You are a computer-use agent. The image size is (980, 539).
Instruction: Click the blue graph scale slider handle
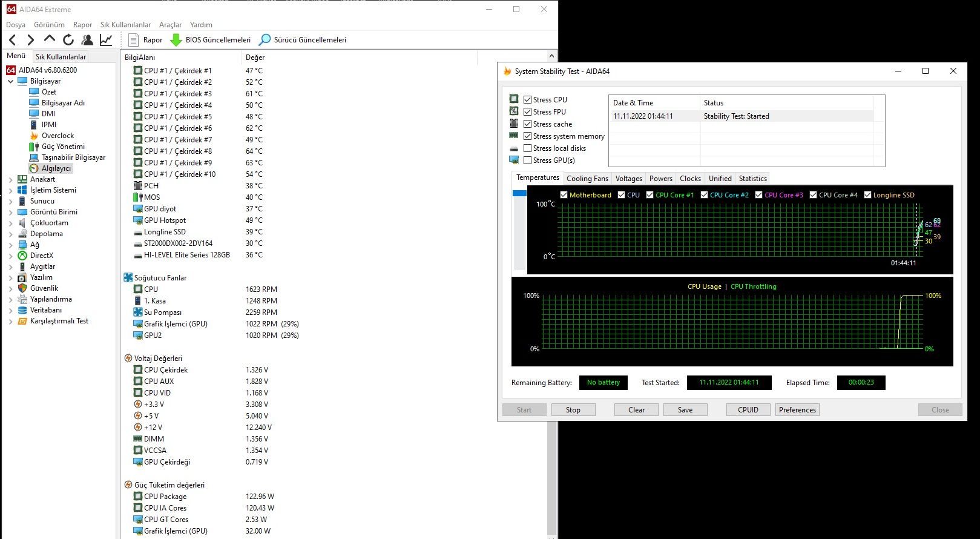(x=519, y=193)
